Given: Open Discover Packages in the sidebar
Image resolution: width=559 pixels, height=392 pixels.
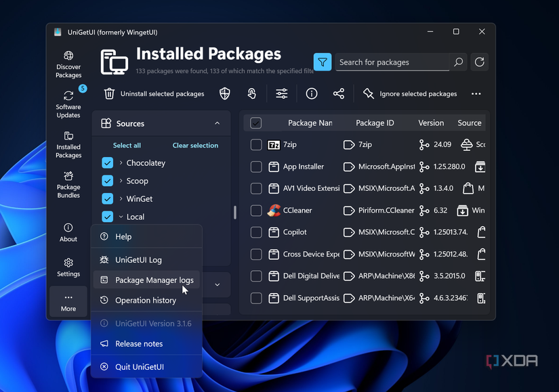Looking at the screenshot, I should 68,63.
